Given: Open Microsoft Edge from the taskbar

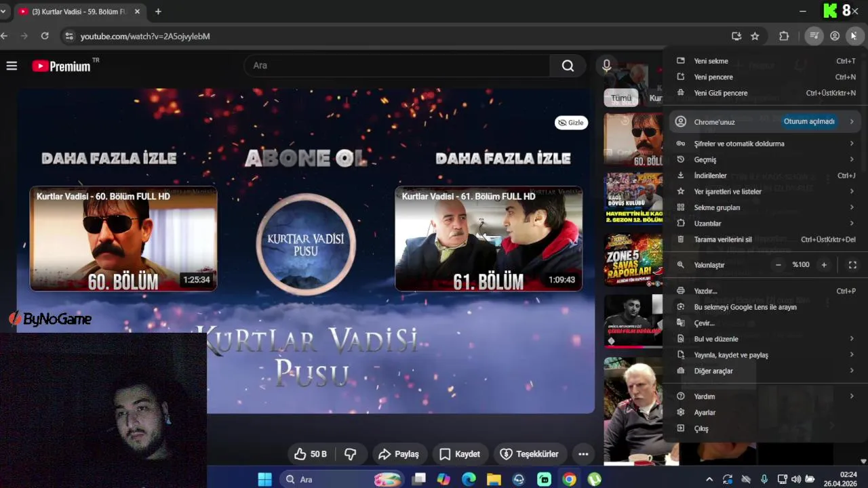Looking at the screenshot, I should pyautogui.click(x=469, y=479).
